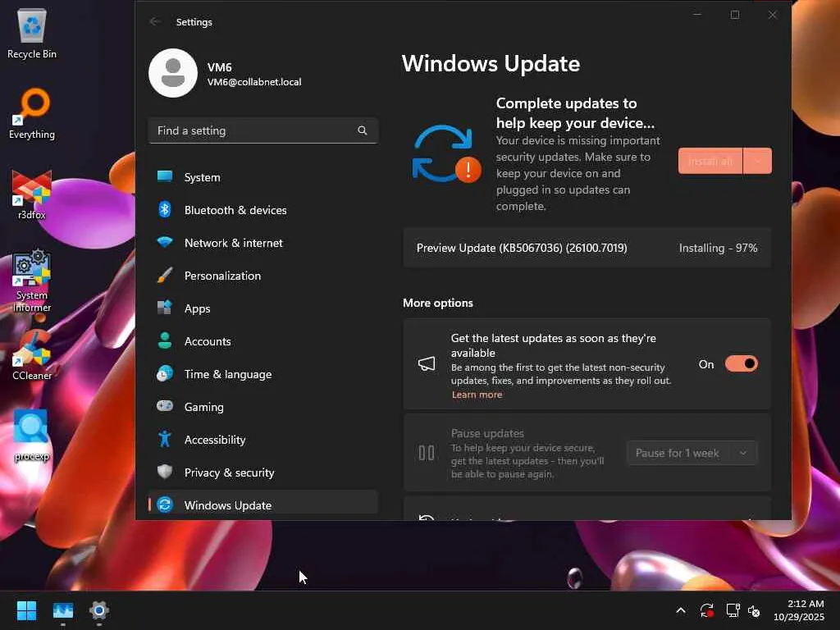The width and height of the screenshot is (840, 630).
Task: Click the taskbar clock and date
Action: (x=799, y=610)
